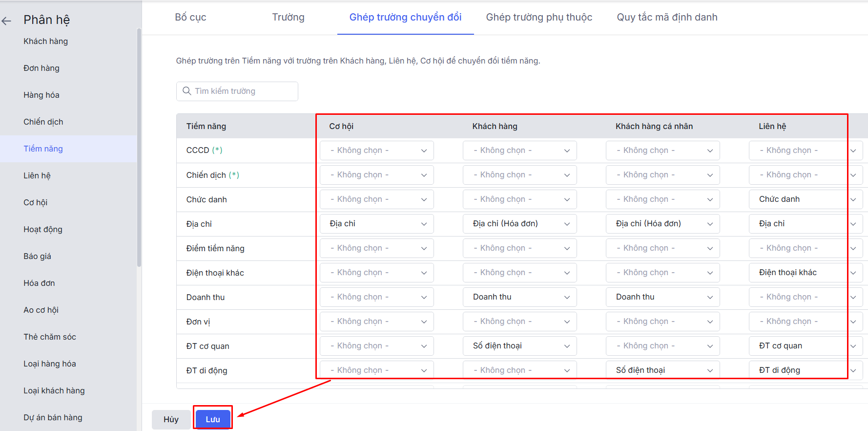
Task: Expand Khách hàng dropdown for ĐT cơ quan
Action: pyautogui.click(x=519, y=346)
